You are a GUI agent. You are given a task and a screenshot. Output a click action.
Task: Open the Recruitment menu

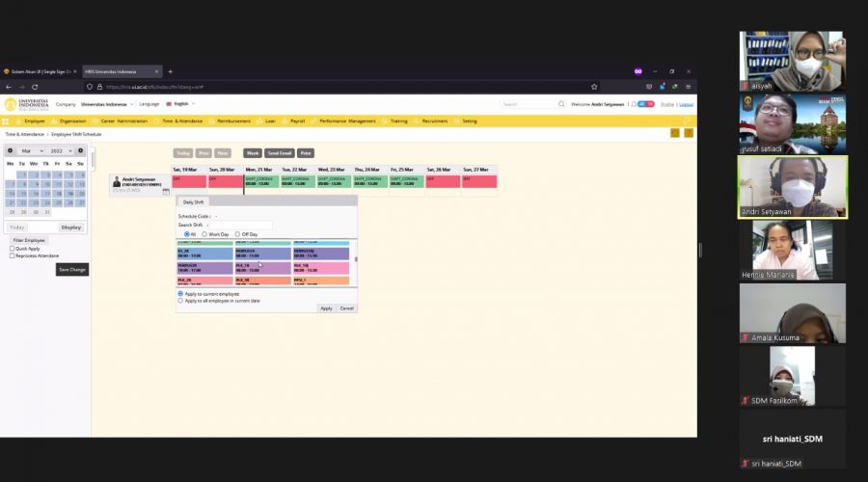point(435,121)
